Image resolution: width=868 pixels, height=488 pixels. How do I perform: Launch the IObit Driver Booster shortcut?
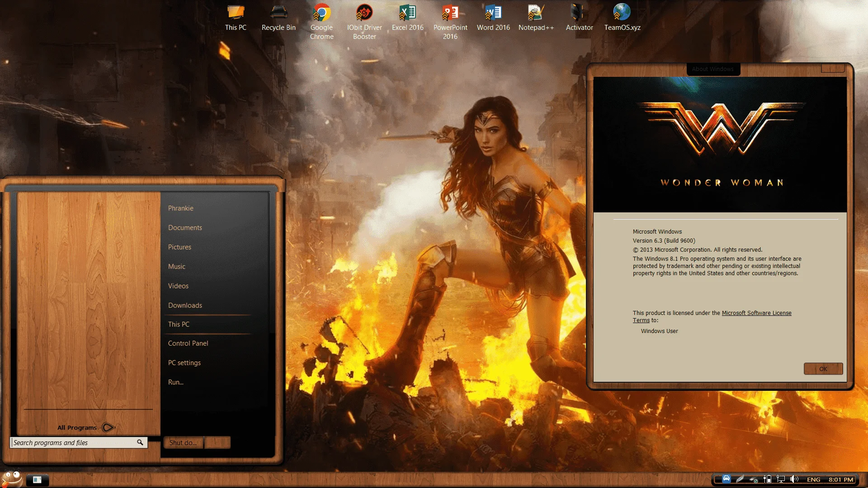coord(364,22)
